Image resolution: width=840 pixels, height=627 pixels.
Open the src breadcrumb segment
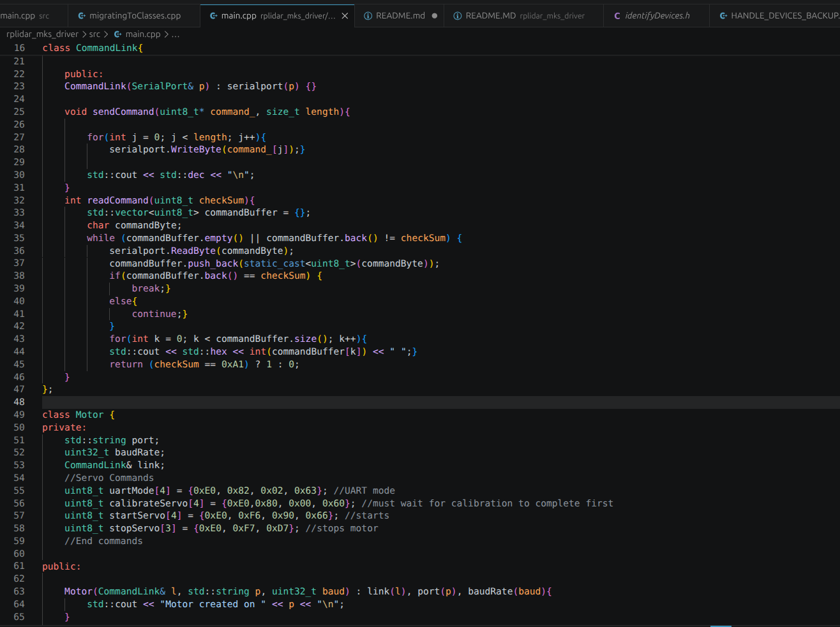click(x=94, y=34)
